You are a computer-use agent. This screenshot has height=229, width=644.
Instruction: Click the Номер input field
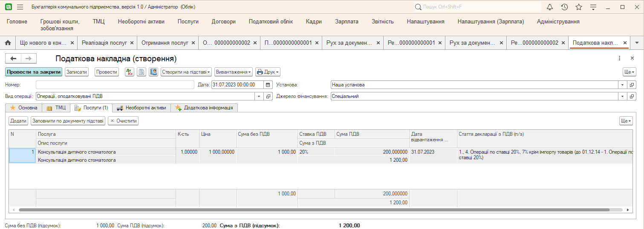tap(115, 85)
